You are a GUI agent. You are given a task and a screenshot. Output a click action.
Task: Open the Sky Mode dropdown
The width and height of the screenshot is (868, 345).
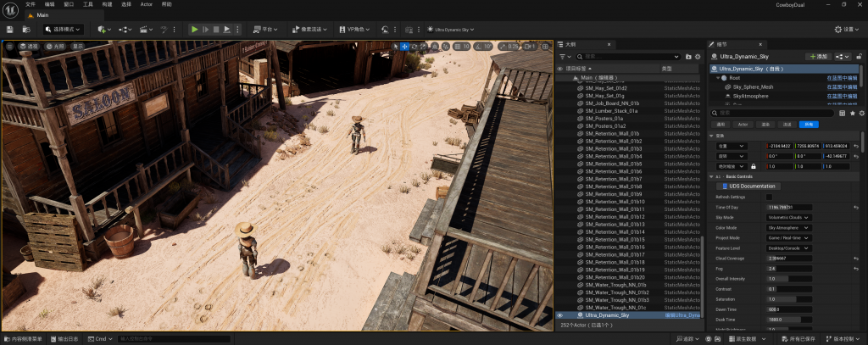(788, 217)
